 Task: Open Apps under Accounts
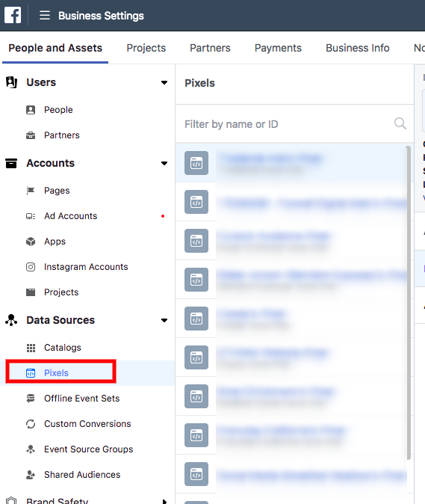[x=55, y=242]
